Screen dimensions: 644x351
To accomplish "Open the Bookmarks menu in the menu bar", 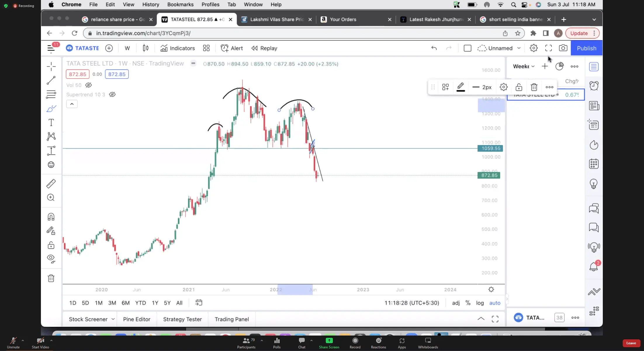I will (180, 4).
